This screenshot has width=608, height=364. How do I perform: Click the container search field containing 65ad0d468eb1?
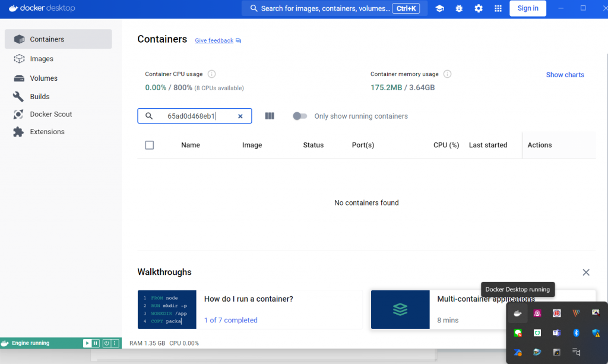[195, 116]
